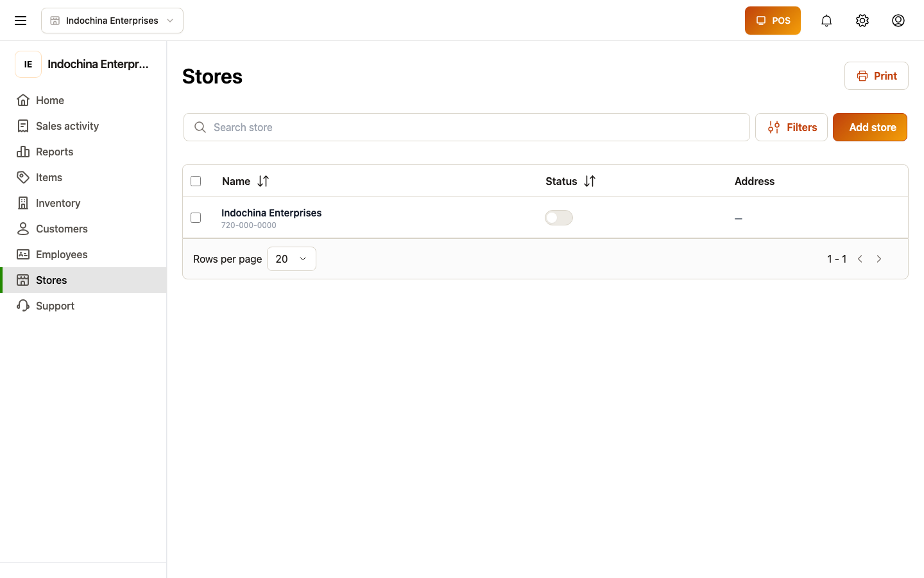Viewport: 924px width, 578px height.
Task: Toggle the Indochina Enterprises store status
Action: (559, 218)
